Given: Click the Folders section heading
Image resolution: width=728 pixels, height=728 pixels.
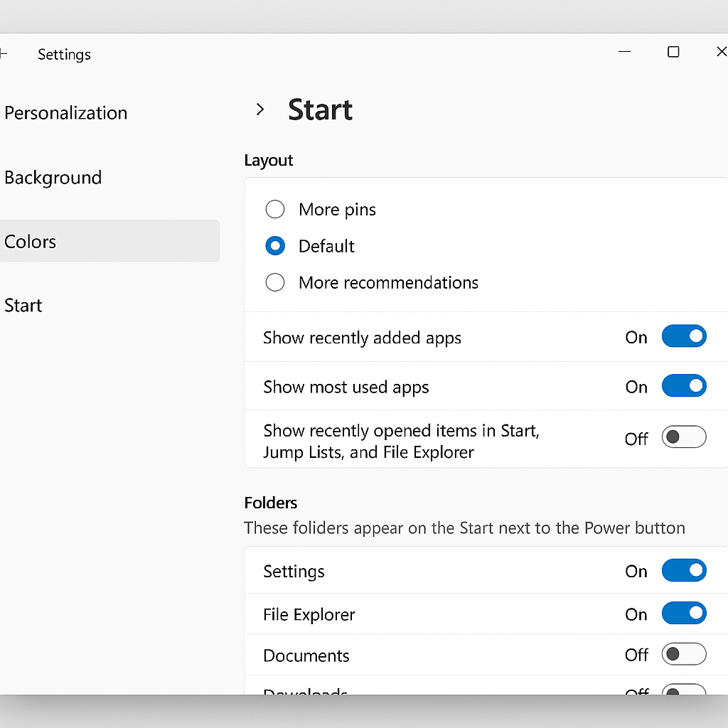Looking at the screenshot, I should (x=271, y=503).
